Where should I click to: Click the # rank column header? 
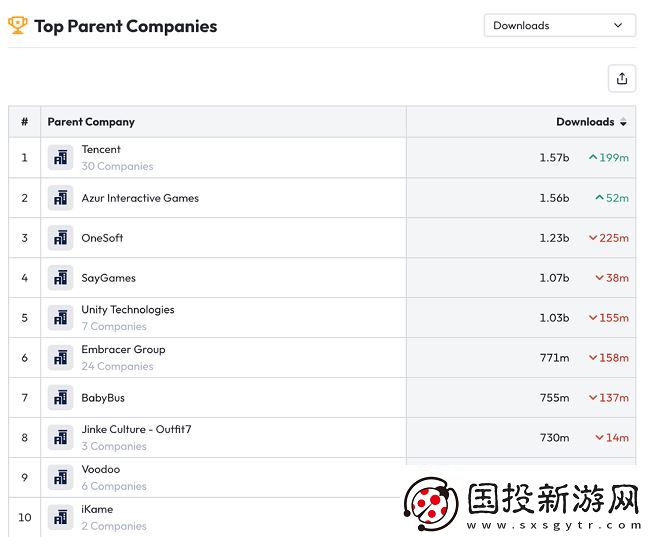pyautogui.click(x=24, y=122)
